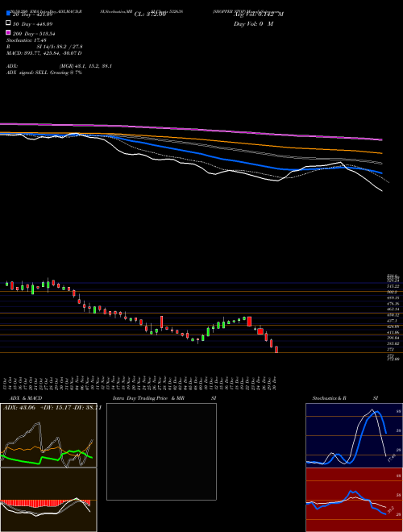
Task: Click the 'MACD: 395.77, 425.84, -30.07 D' line
Action: click(x=44, y=53)
